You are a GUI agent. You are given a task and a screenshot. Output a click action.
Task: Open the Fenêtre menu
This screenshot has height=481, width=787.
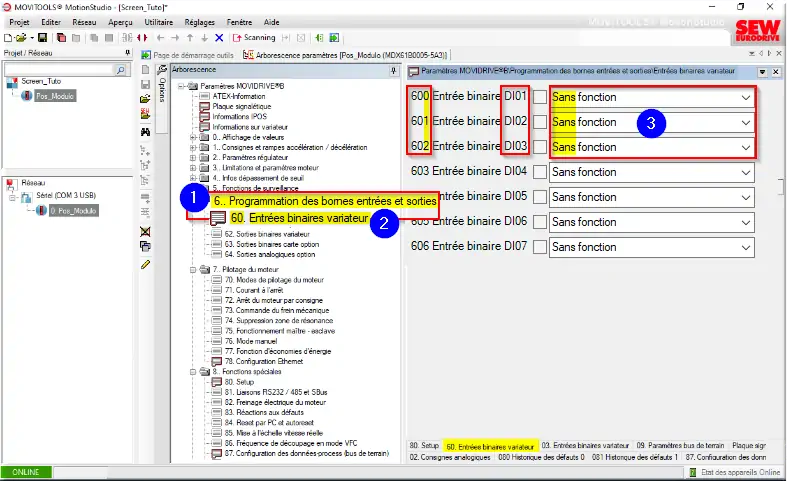pyautogui.click(x=239, y=22)
